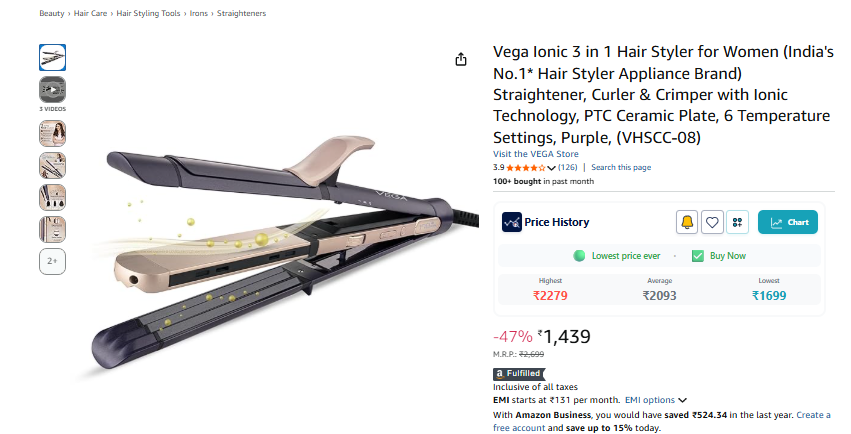Click the price alert bell icon
Image resolution: width=851 pixels, height=434 pixels.
[x=687, y=222]
